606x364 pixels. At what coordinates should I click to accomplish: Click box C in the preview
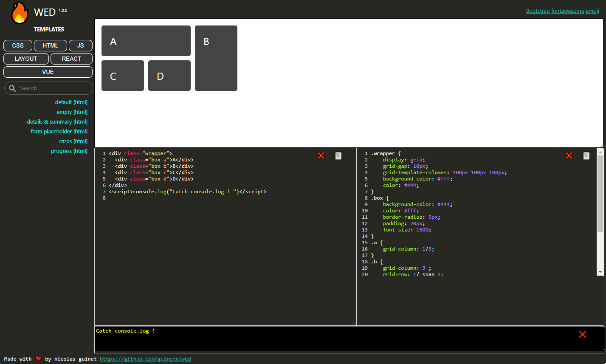(x=123, y=76)
